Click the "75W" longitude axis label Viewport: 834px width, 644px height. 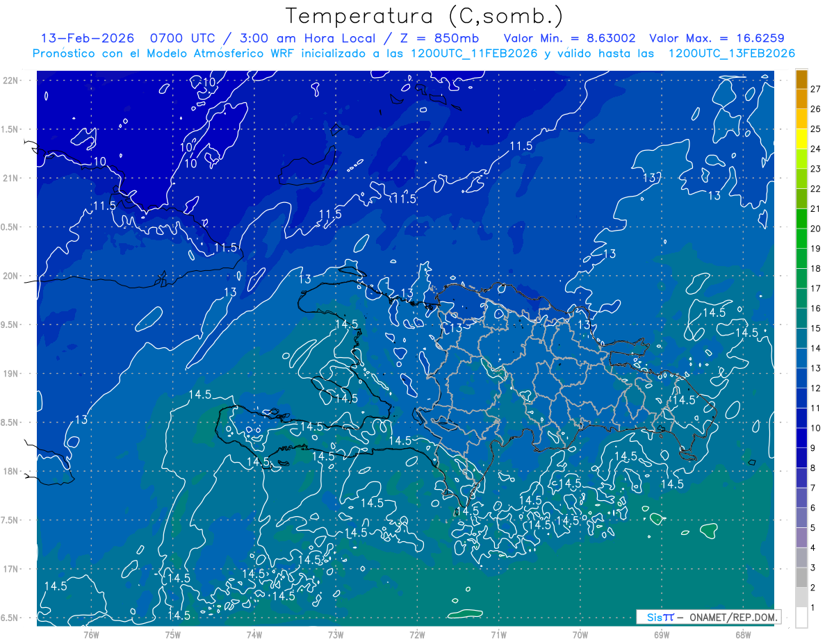coord(173,635)
